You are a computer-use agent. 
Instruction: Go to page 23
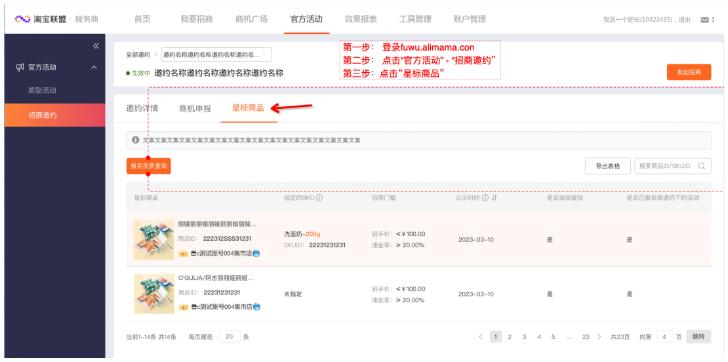tap(585, 336)
